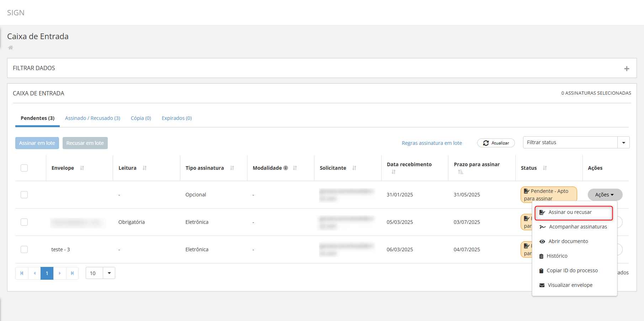Switch to the Cópia (0) tab

[141, 118]
